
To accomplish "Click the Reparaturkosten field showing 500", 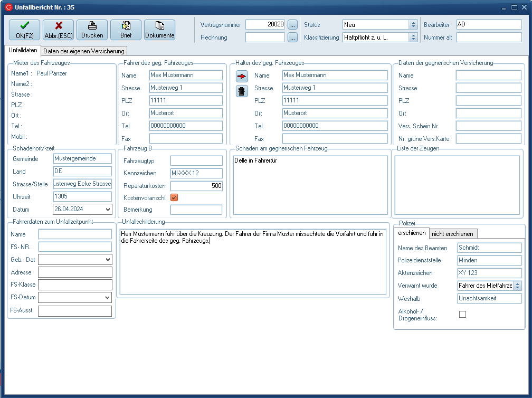I will 196,186.
